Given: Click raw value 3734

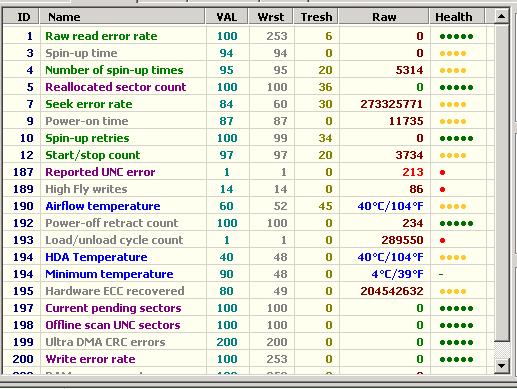Looking at the screenshot, I should [409, 155].
